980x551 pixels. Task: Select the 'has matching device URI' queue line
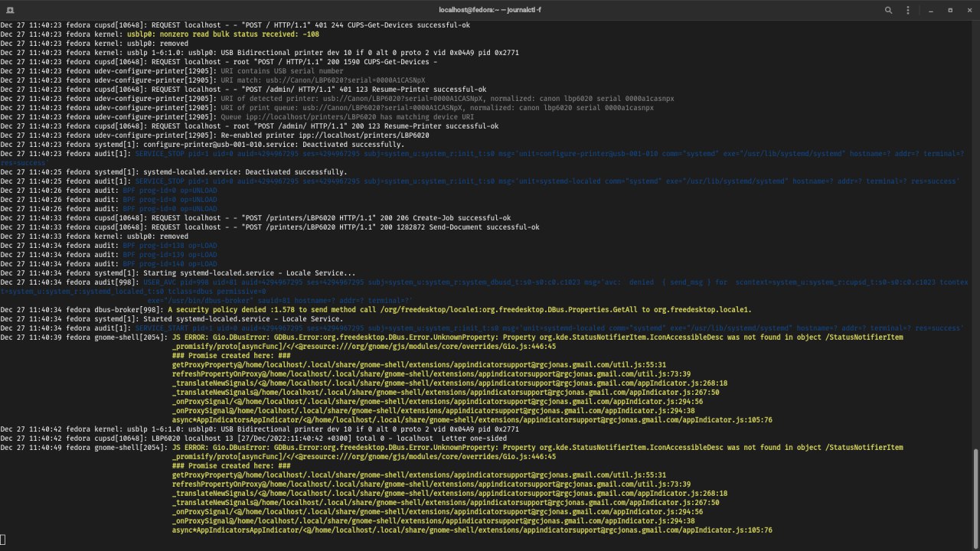pos(237,117)
